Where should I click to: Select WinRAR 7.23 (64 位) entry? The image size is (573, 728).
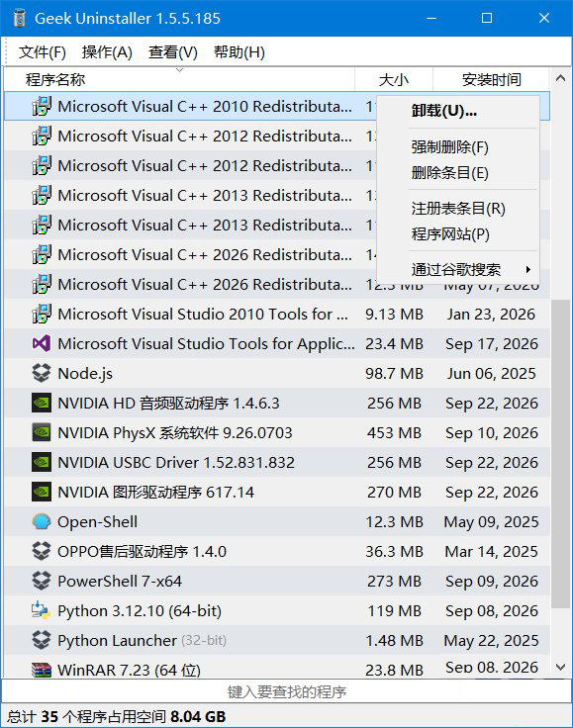(277, 668)
